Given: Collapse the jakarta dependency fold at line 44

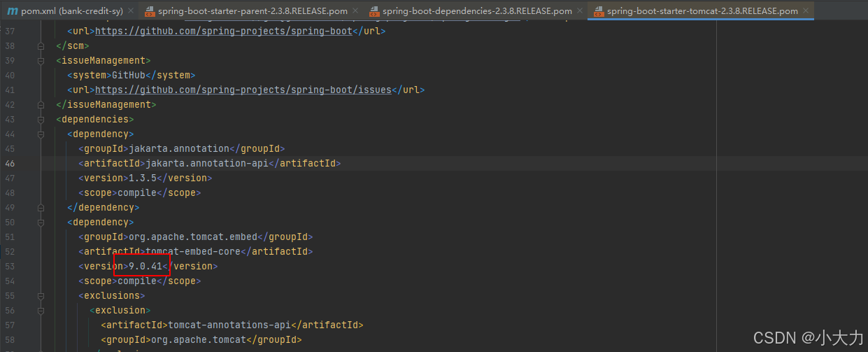Looking at the screenshot, I should (x=41, y=134).
